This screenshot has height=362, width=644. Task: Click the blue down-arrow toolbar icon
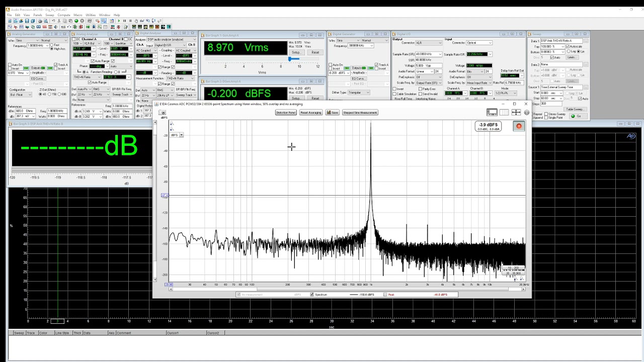pyautogui.click(x=94, y=27)
